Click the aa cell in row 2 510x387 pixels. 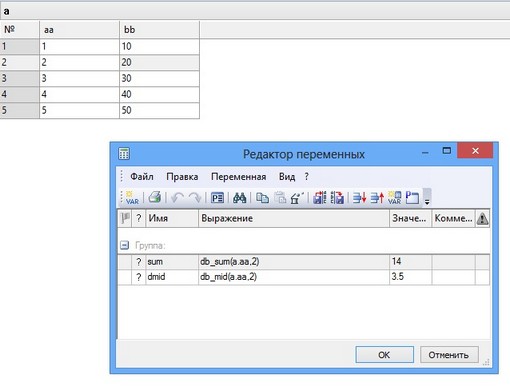click(79, 62)
